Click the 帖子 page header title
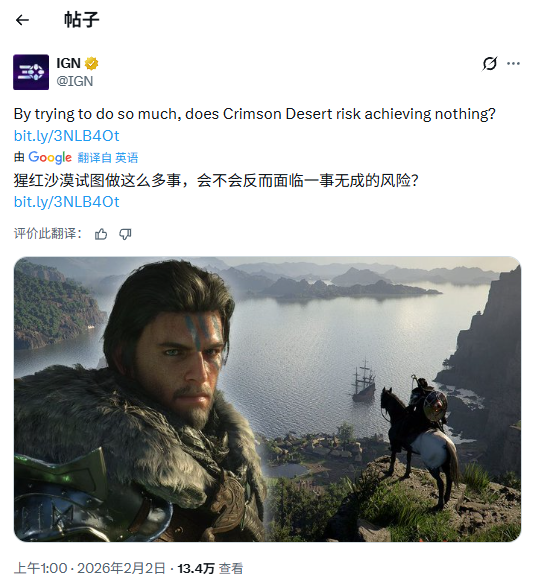 (x=82, y=20)
